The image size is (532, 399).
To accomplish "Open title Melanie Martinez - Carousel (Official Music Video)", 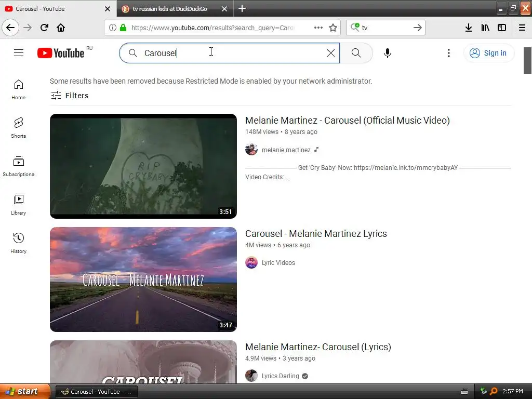I will (348, 121).
